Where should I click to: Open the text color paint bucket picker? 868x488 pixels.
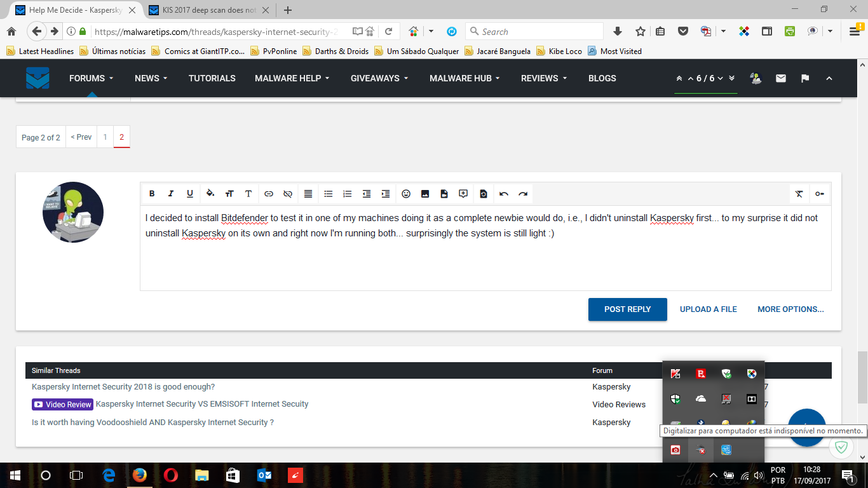210,194
